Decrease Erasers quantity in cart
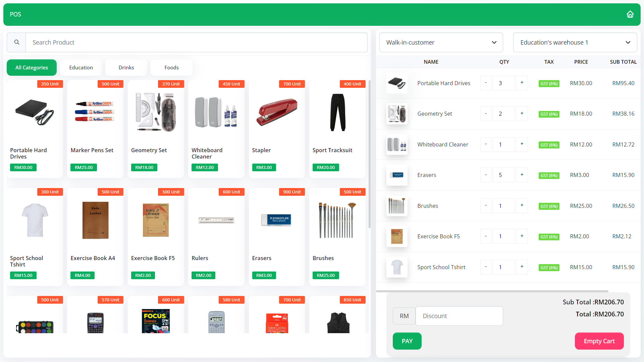 [x=486, y=175]
